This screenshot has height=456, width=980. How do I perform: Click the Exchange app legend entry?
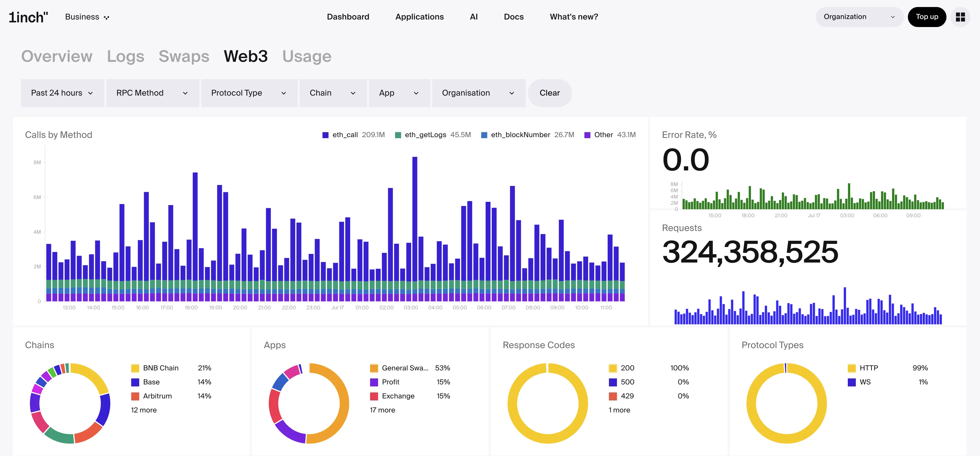point(410,396)
